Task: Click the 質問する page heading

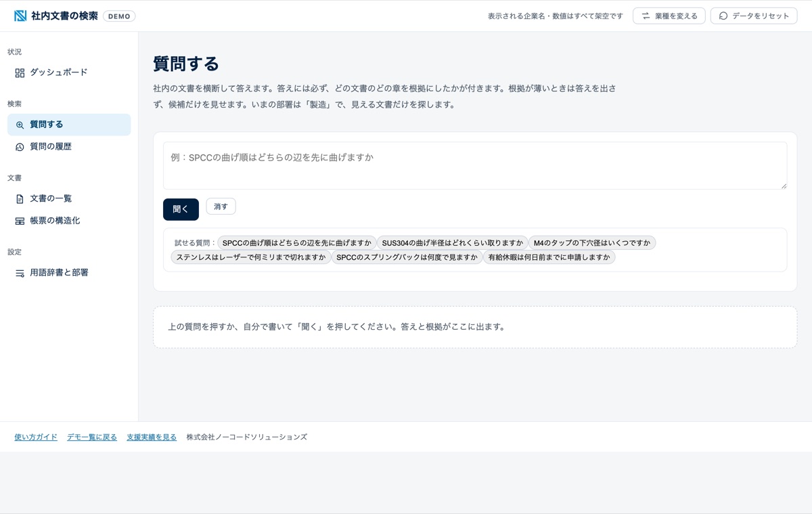Action: pos(186,64)
